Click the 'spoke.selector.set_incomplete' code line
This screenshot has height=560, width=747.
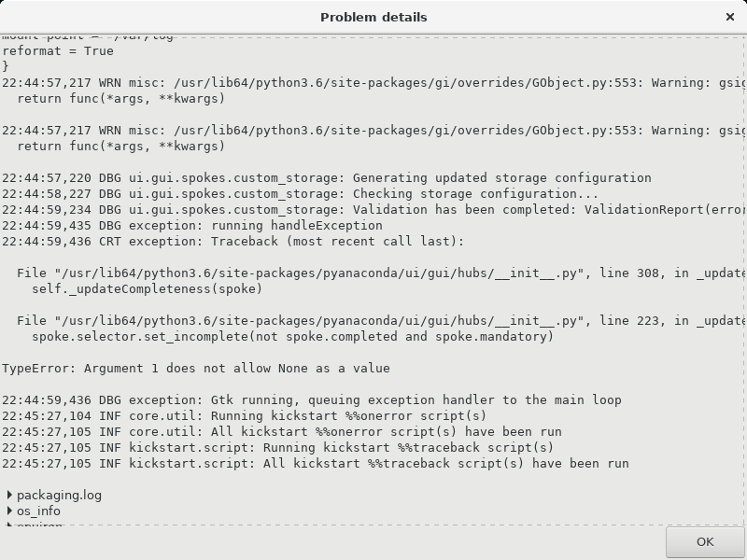(x=293, y=337)
